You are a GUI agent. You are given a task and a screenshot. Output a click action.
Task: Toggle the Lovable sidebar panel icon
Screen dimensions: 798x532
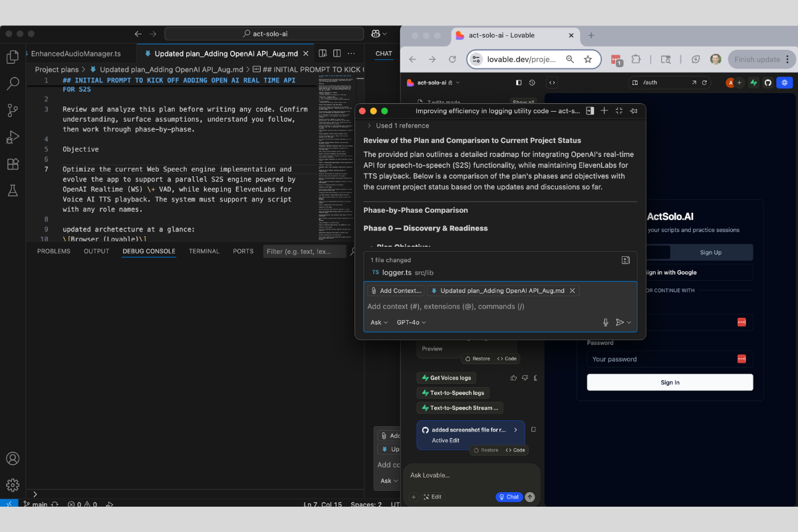(x=519, y=82)
